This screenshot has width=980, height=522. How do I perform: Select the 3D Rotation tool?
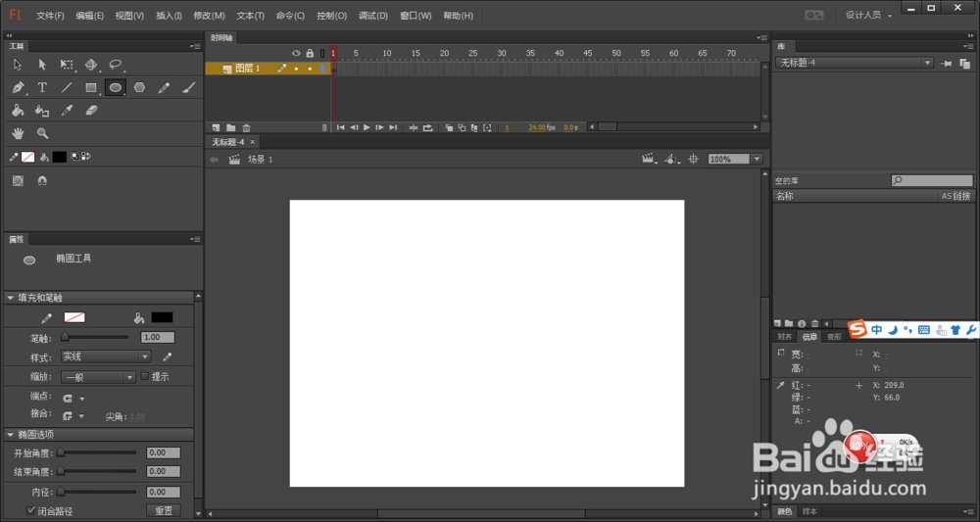(90, 65)
